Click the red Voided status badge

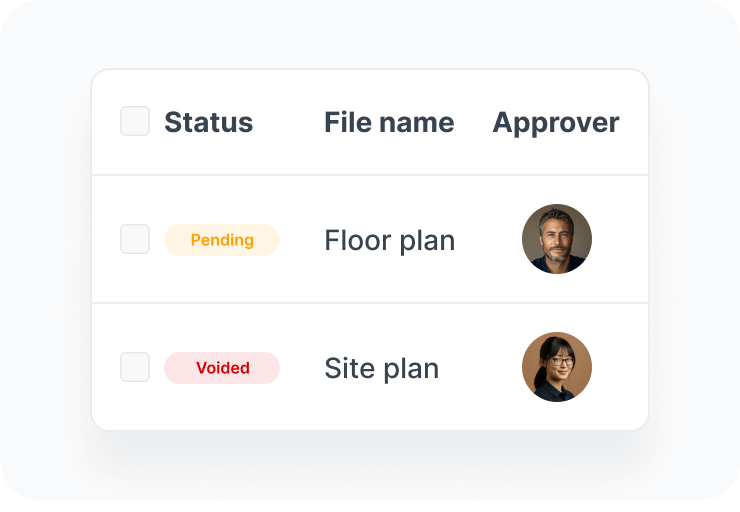[x=222, y=368]
